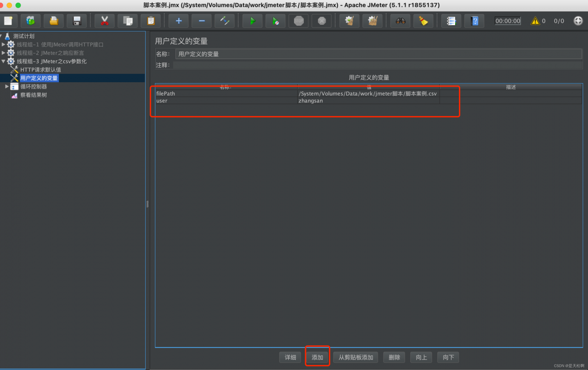
Task: Cut the selected element with scissors icon
Action: coord(105,21)
